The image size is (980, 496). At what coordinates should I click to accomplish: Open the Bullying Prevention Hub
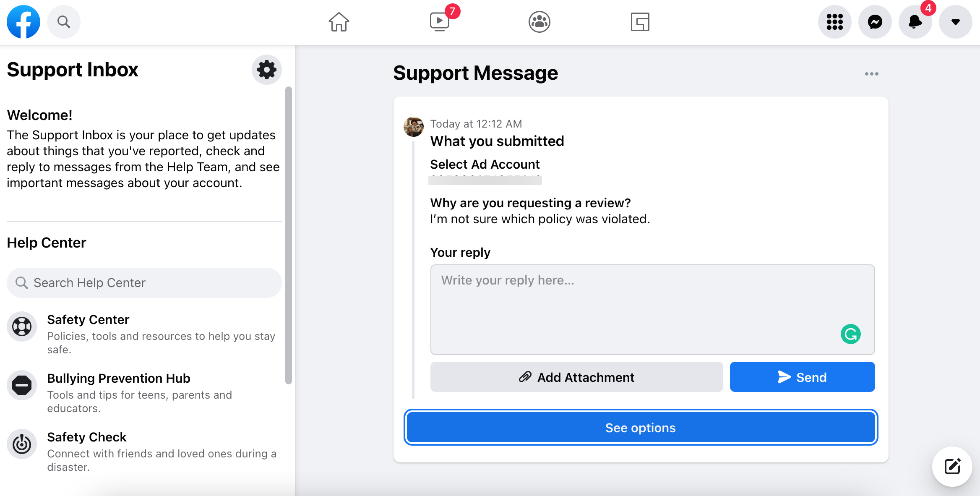click(x=118, y=379)
